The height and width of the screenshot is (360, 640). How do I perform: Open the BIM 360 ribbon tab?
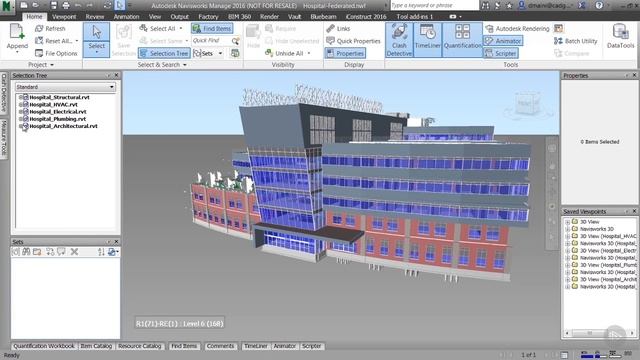click(239, 17)
